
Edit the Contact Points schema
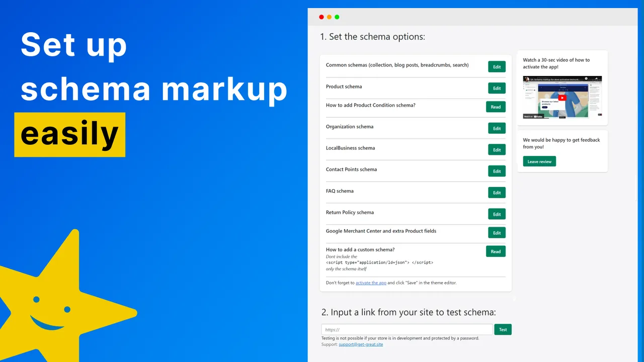(497, 171)
